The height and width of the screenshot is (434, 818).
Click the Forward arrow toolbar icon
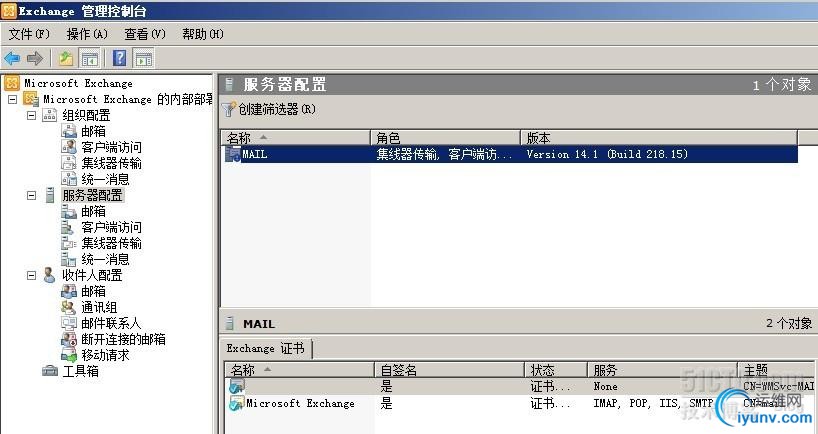tap(35, 58)
